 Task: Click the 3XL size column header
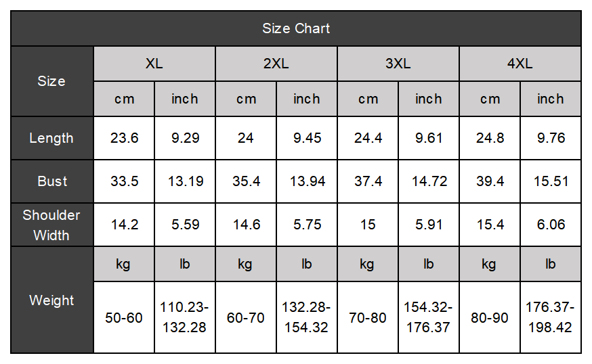click(x=398, y=64)
